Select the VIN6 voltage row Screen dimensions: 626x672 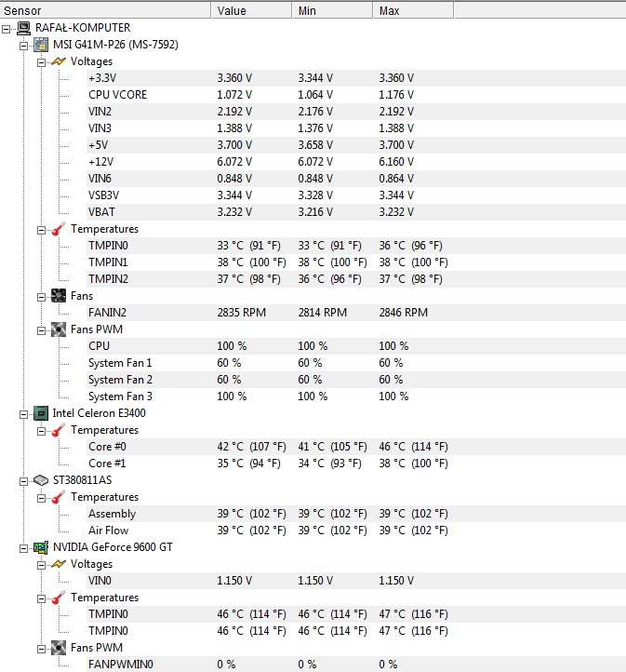point(356,179)
